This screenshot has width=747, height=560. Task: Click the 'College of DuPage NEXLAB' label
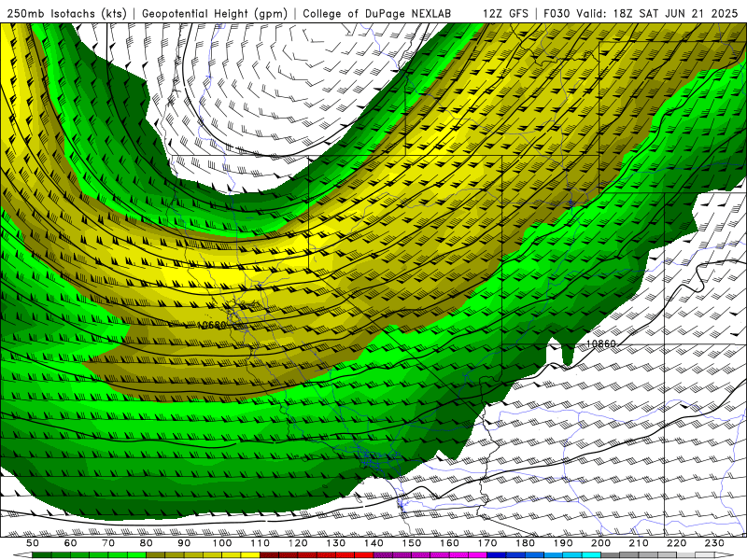click(377, 13)
